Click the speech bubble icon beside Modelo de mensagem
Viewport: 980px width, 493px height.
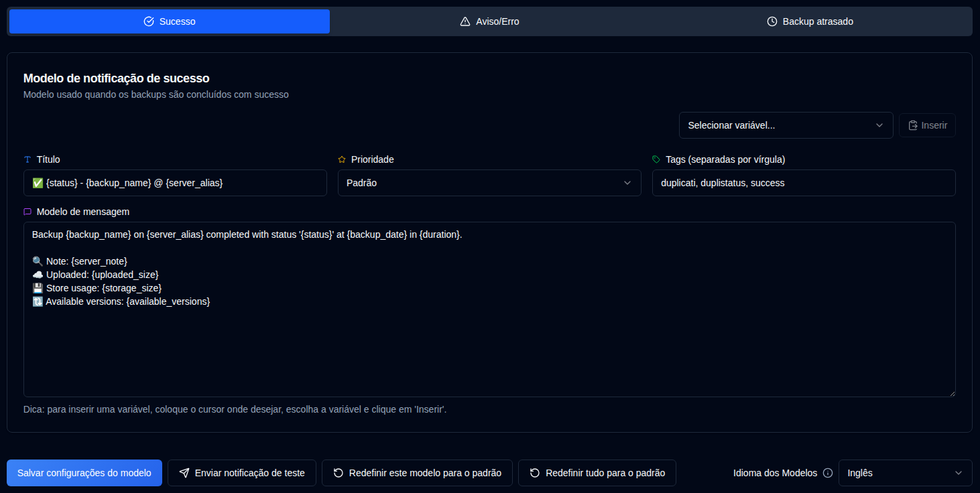(27, 212)
